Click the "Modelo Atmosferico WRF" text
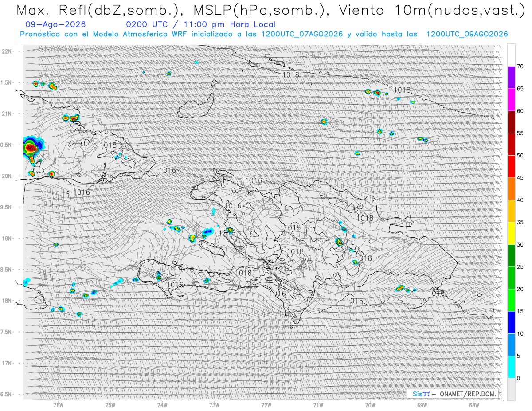 [x=141, y=34]
